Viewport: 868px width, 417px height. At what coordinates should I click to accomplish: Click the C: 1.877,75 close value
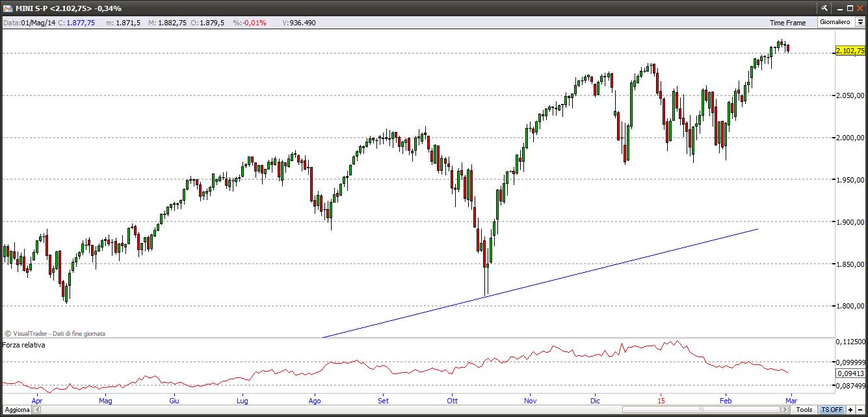click(x=77, y=23)
